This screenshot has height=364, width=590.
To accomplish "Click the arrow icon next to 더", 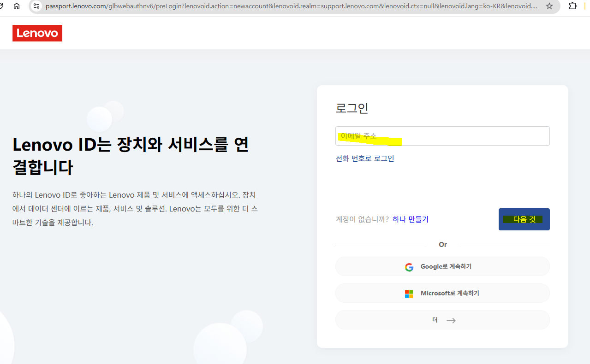I will point(451,320).
